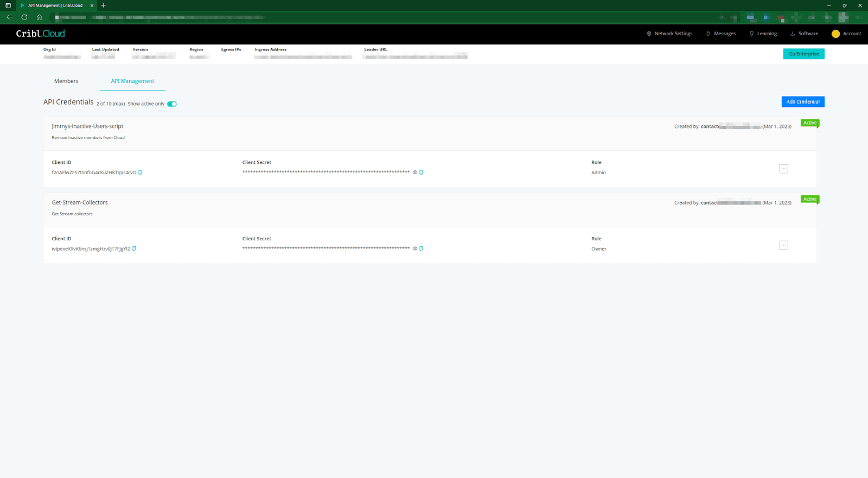The height and width of the screenshot is (478, 868).
Task: Click the Cribl.Cloud logo
Action: [x=41, y=34]
